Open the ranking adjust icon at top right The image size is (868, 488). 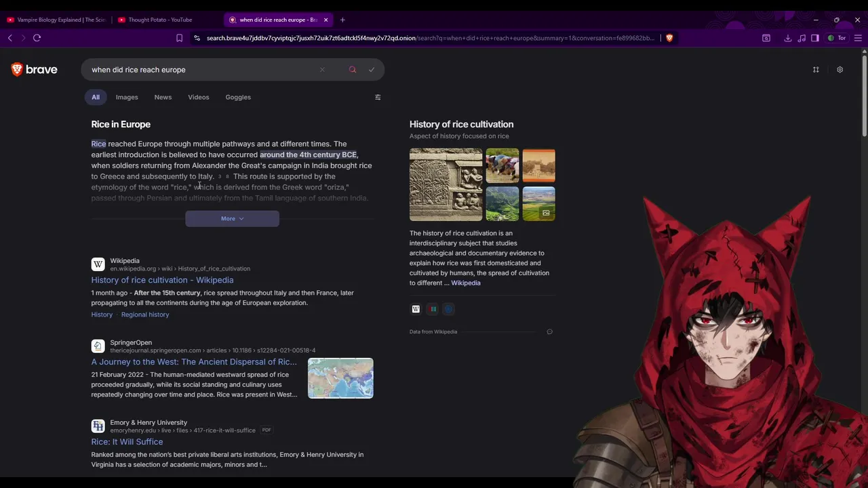(x=816, y=70)
